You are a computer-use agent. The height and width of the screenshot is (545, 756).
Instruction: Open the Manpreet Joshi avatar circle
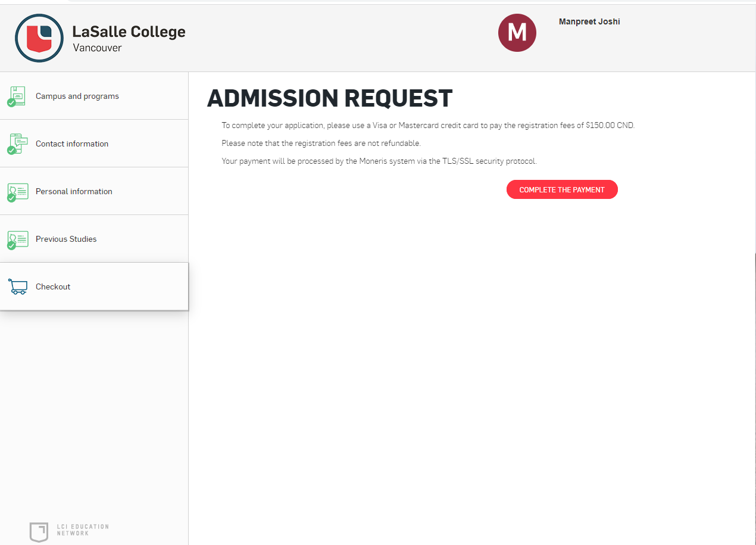pos(517,32)
